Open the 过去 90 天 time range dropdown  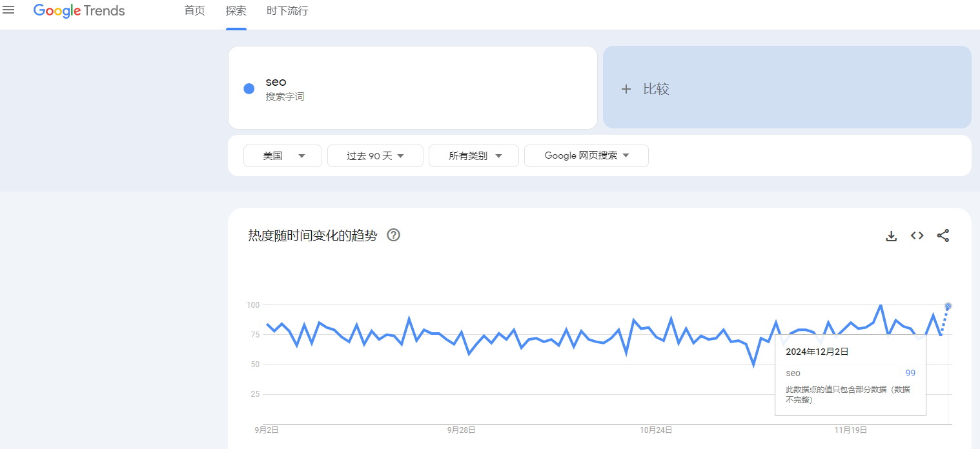pyautogui.click(x=375, y=155)
